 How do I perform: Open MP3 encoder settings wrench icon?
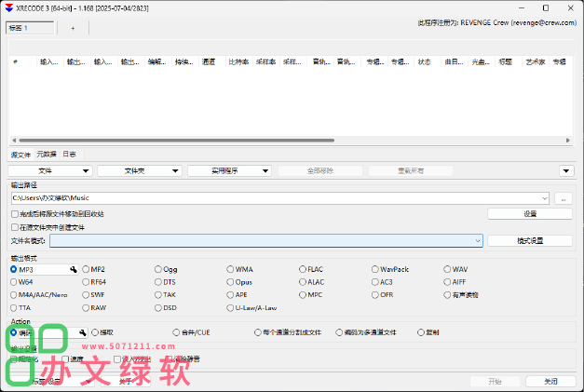click(x=74, y=269)
